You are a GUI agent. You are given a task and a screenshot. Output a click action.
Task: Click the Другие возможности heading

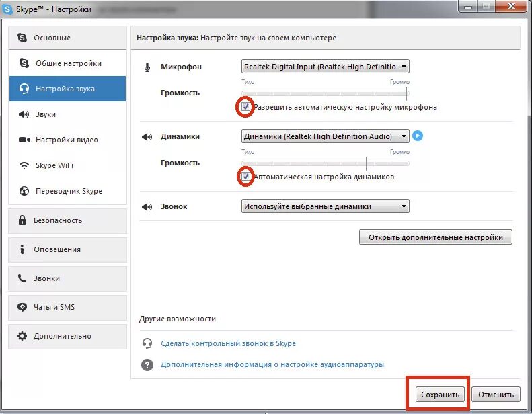pos(178,319)
